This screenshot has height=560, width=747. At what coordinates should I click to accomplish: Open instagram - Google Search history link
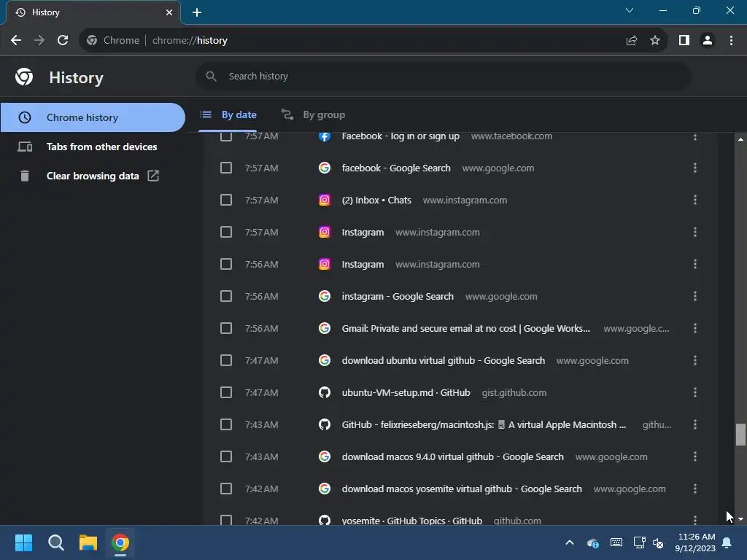tap(398, 296)
